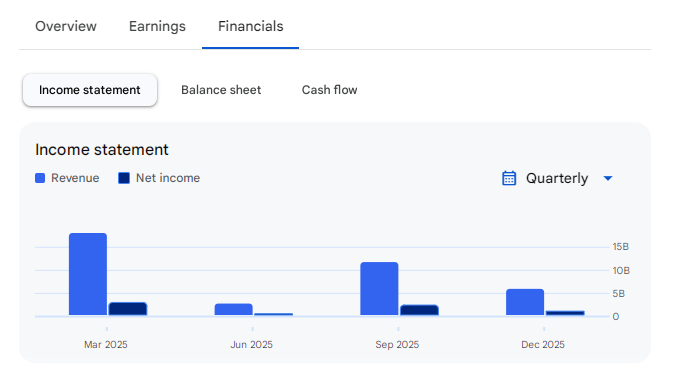This screenshot has width=674, height=373.
Task: Select the Mar 2025 net income bar
Action: click(x=128, y=309)
